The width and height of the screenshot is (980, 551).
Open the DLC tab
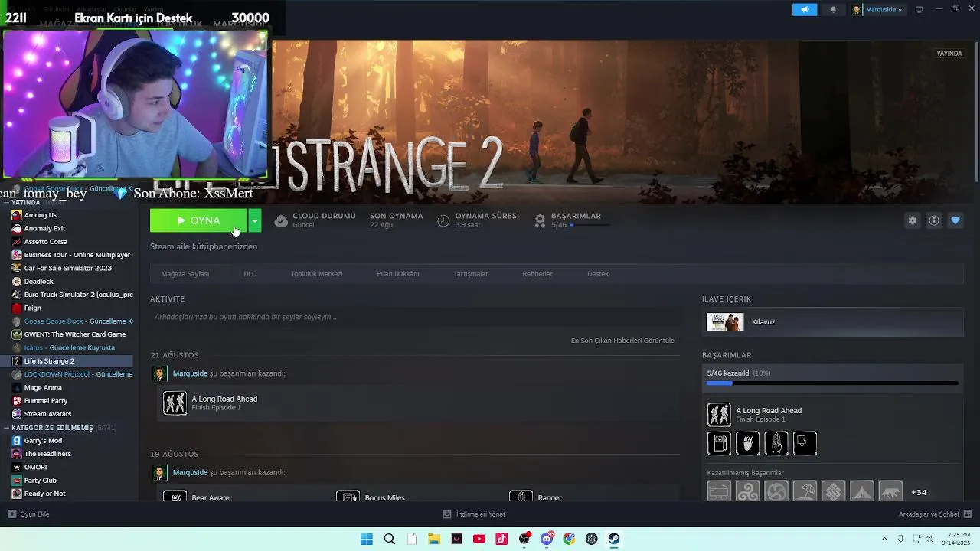[250, 274]
